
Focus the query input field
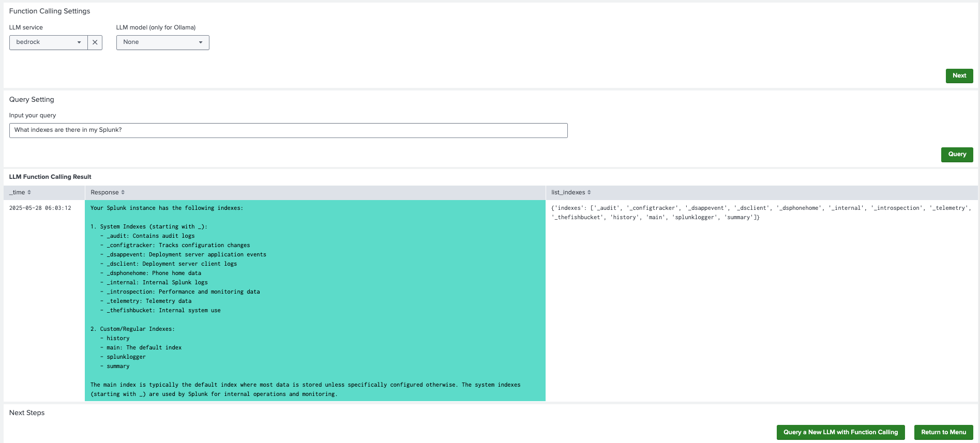pos(288,130)
